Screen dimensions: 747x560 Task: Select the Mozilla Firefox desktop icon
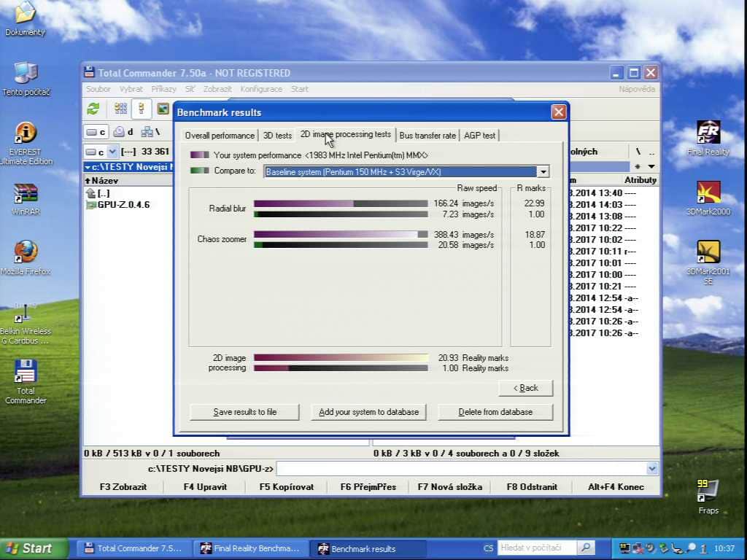pyautogui.click(x=26, y=258)
